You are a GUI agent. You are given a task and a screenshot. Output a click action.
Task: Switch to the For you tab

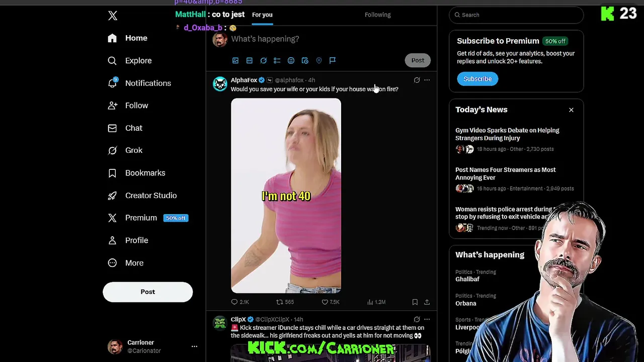[x=262, y=15]
